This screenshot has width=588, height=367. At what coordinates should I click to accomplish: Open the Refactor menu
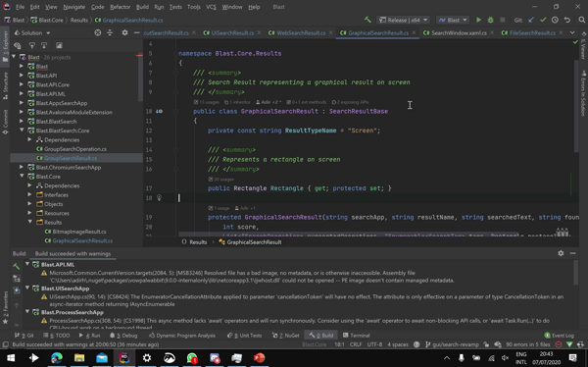(x=120, y=7)
